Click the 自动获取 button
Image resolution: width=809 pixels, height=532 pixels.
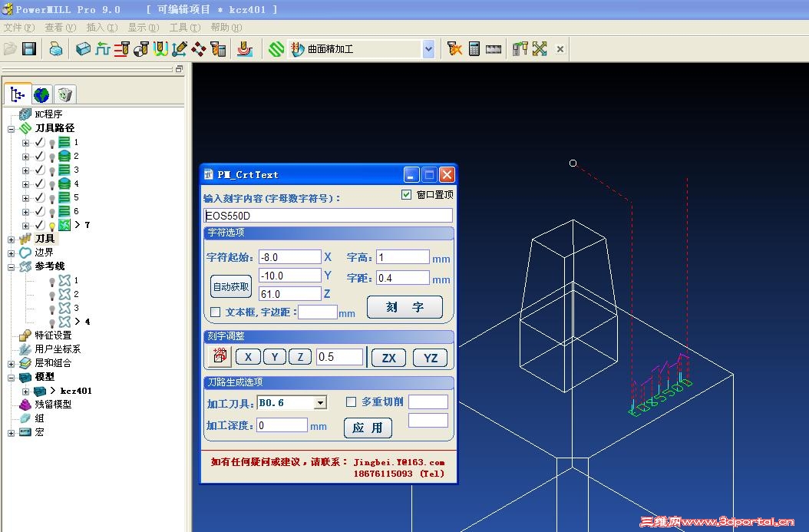230,286
